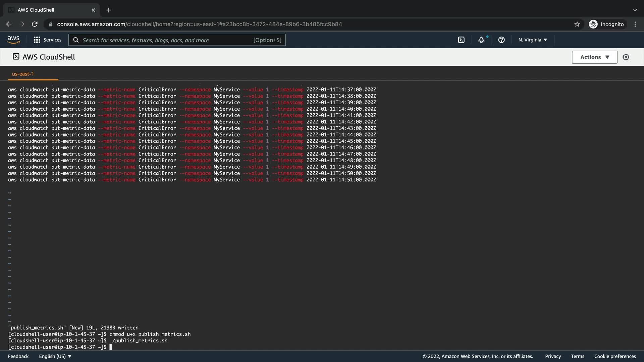Launch CloudShell from top navigation icon
644x362 pixels.
click(x=461, y=40)
